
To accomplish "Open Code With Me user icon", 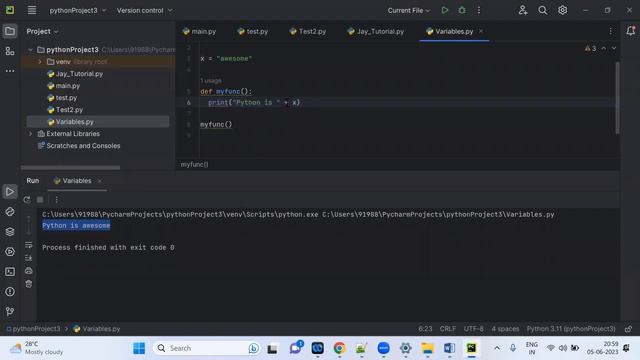I will [x=522, y=10].
